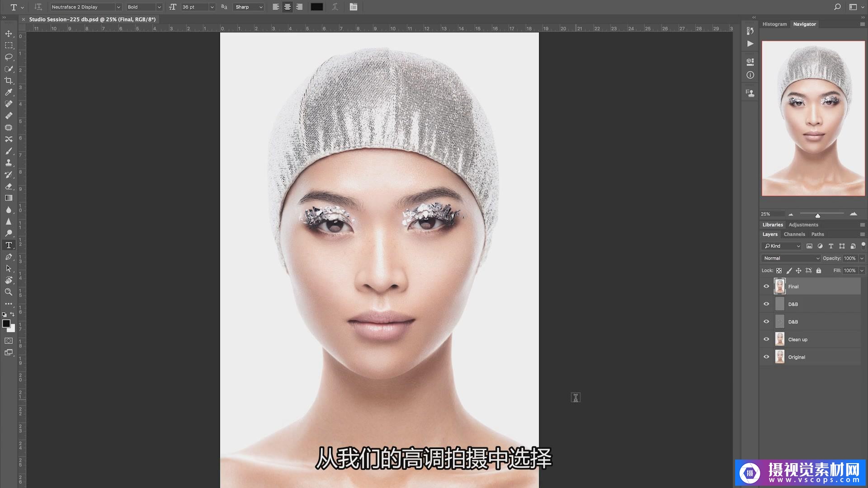This screenshot has height=488, width=868.
Task: Hide the Final layer
Action: pos(766,286)
